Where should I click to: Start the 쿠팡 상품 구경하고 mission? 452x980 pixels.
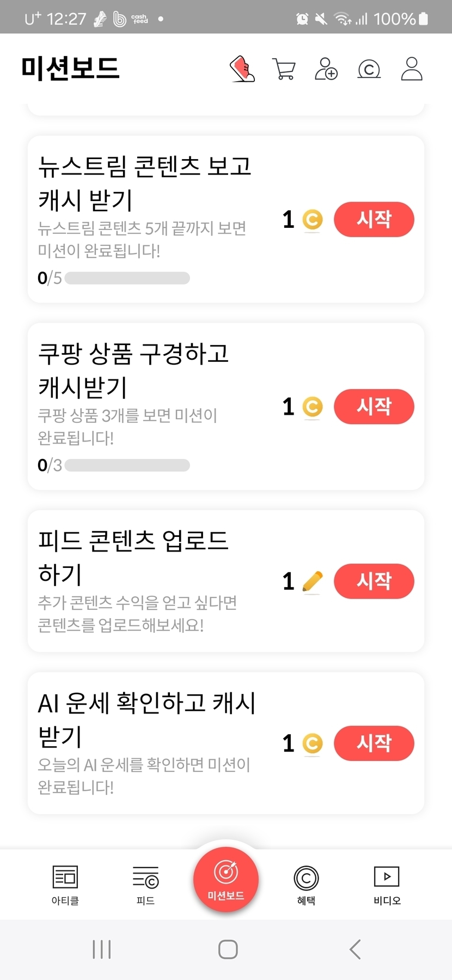point(374,407)
